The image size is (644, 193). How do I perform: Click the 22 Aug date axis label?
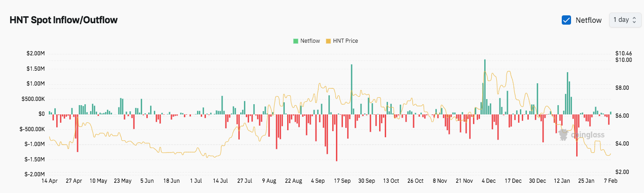(294, 180)
